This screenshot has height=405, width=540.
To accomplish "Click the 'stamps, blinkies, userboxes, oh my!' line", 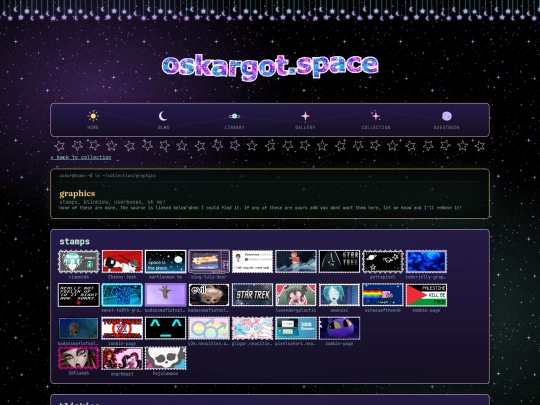I will pyautogui.click(x=113, y=202).
